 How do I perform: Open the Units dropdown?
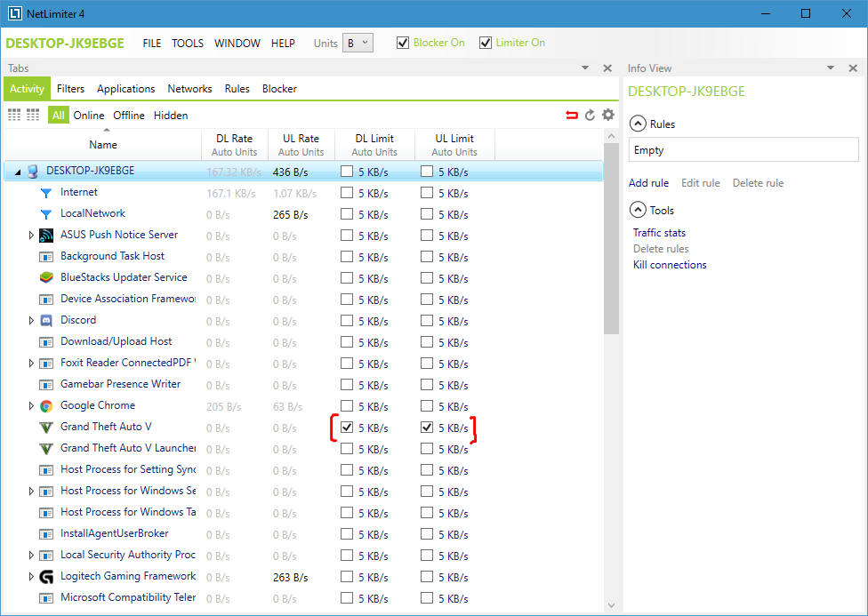click(x=358, y=43)
